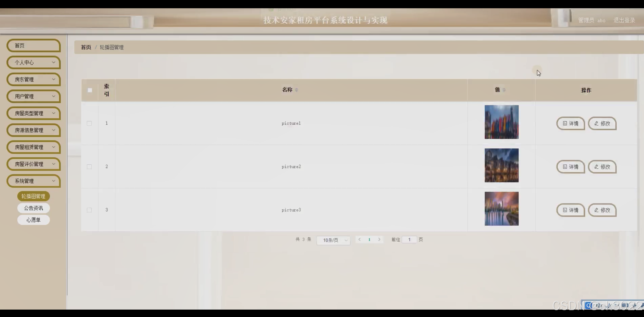The height and width of the screenshot is (317, 644).
Task: Expand the 房东管理 sidebar menu
Action: [x=34, y=79]
